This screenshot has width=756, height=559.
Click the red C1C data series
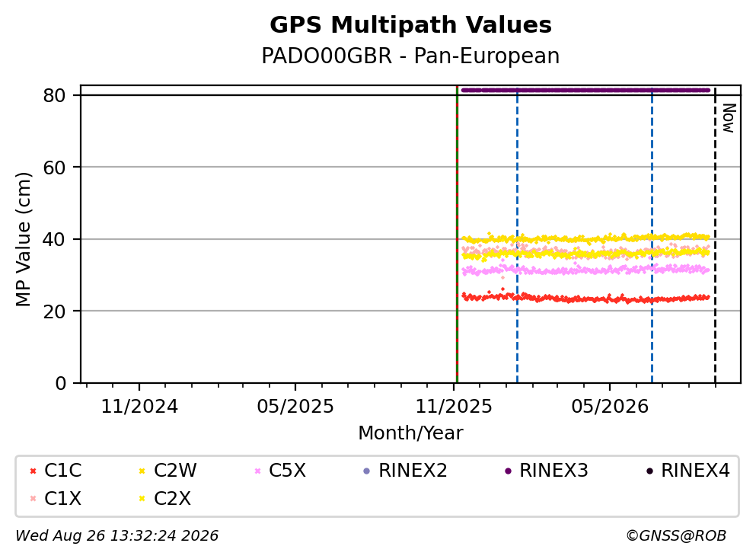585,298
